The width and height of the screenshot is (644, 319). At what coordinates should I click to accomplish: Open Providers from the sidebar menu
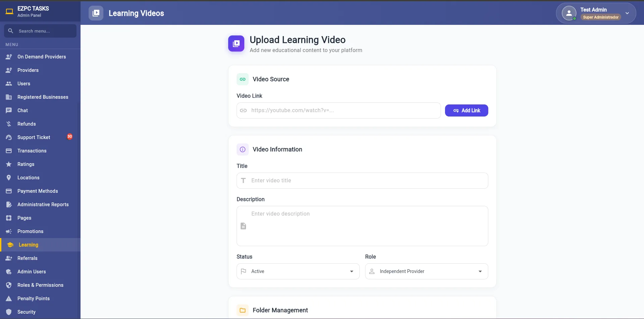pyautogui.click(x=40, y=70)
